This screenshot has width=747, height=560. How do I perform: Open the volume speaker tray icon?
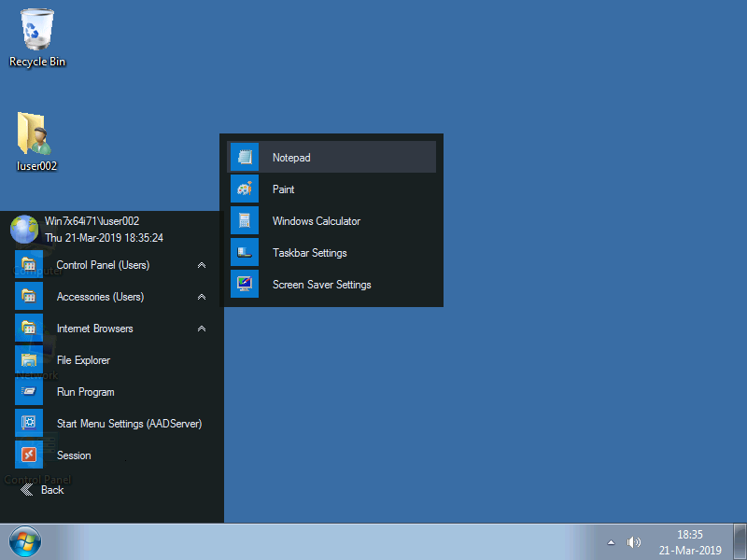634,542
